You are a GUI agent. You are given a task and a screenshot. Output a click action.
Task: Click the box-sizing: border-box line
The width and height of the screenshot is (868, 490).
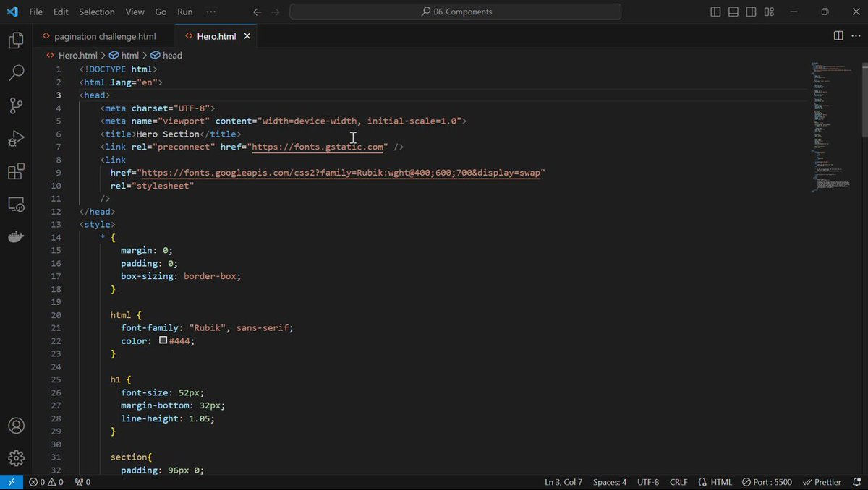[x=181, y=276]
